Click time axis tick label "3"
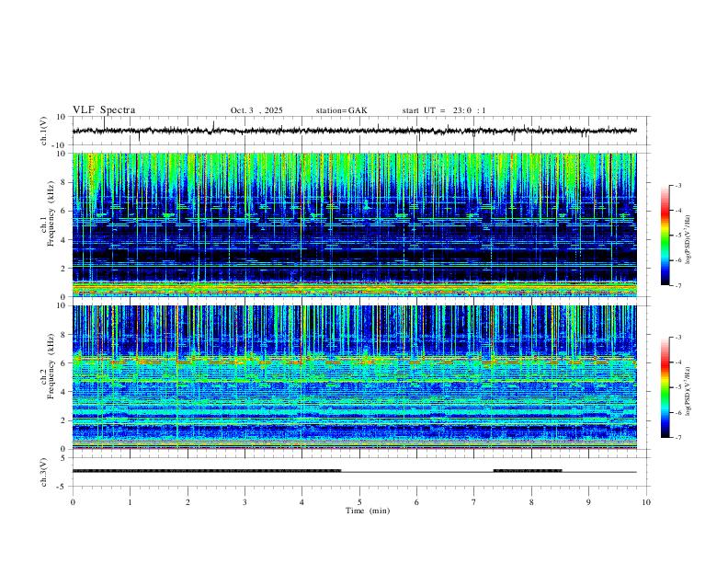728x563 pixels. (x=245, y=502)
